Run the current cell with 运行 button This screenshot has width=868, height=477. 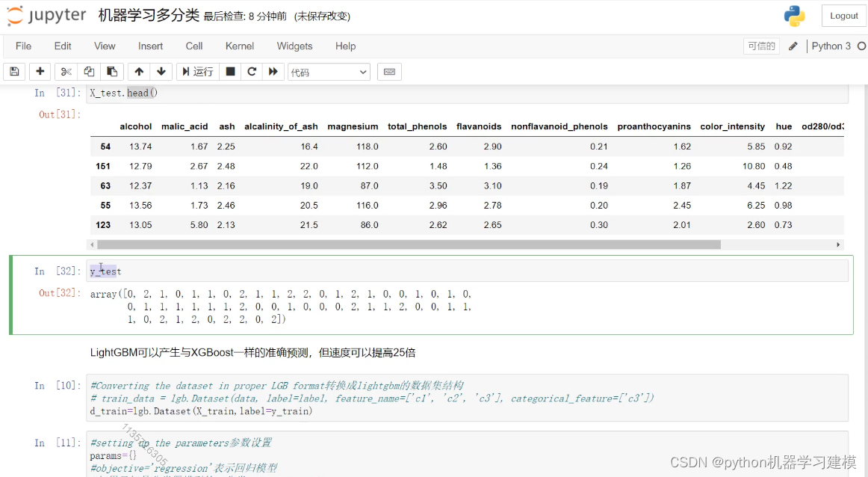coord(198,72)
